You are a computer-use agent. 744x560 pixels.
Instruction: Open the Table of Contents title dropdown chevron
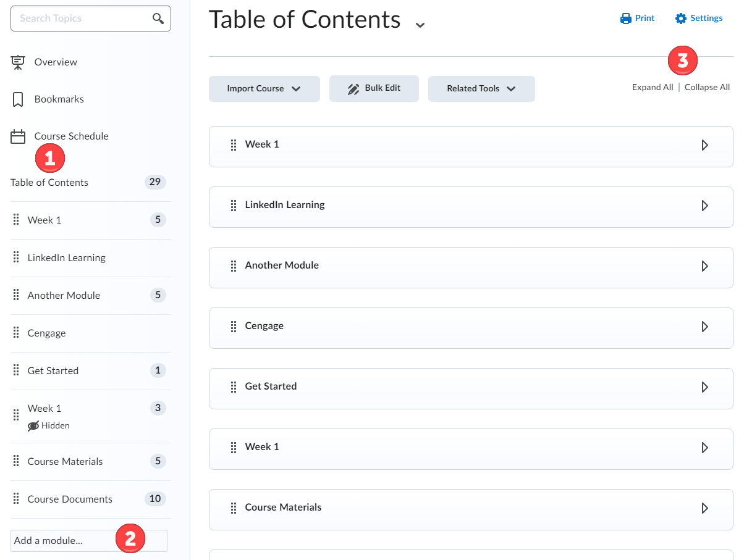pos(420,25)
